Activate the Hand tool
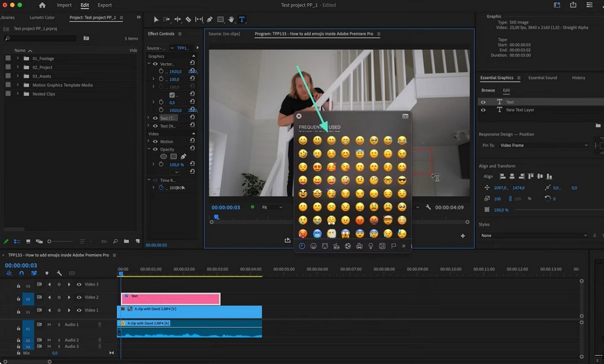604x364 pixels. tap(231, 19)
